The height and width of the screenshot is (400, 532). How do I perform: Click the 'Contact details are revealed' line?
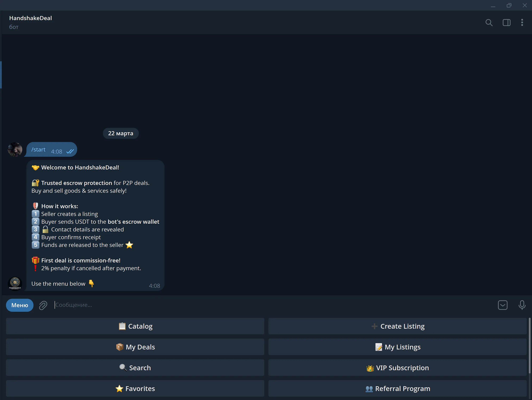[88, 230]
